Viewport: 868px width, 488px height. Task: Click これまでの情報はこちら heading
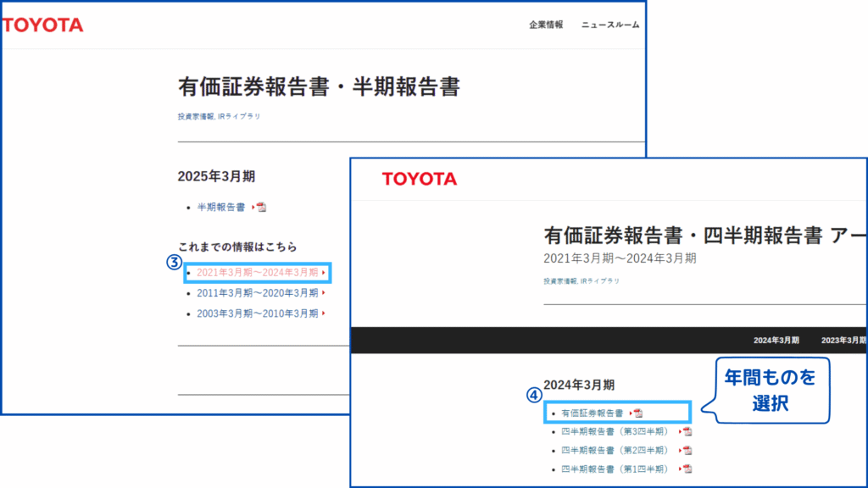tap(237, 247)
